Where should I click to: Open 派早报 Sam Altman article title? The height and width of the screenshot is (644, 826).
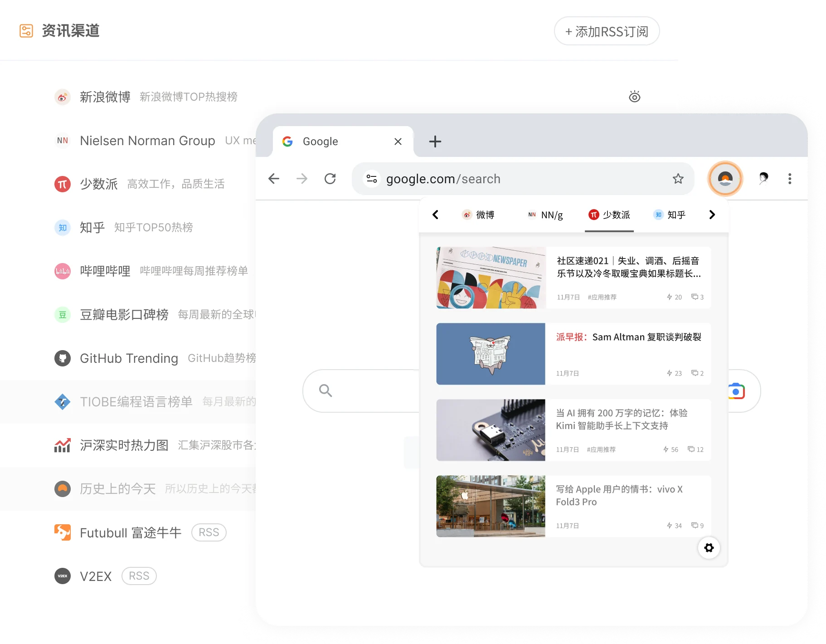(629, 337)
